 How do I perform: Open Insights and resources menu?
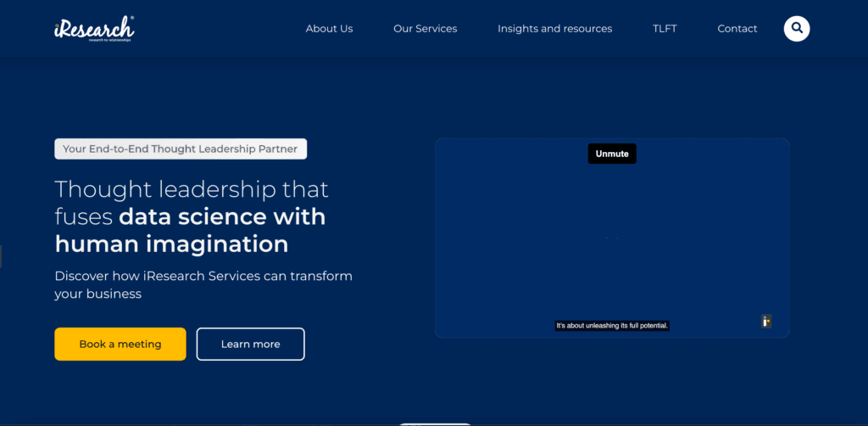click(554, 29)
